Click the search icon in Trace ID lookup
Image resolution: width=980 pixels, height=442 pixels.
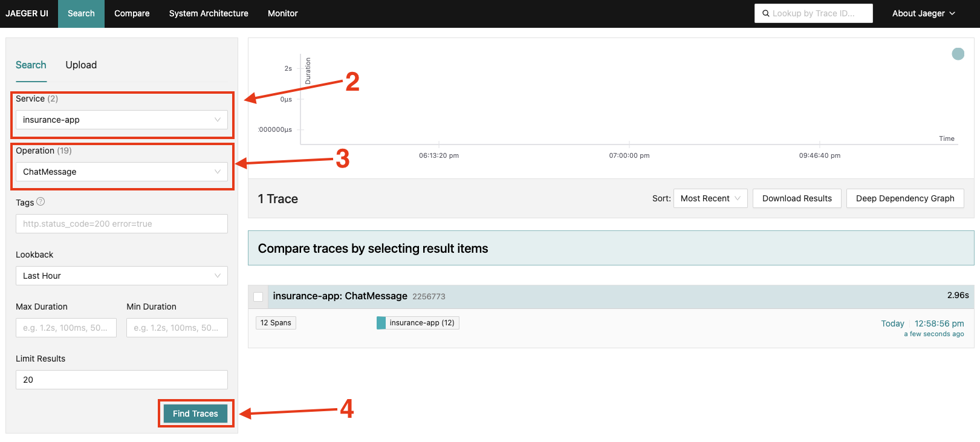pos(765,13)
